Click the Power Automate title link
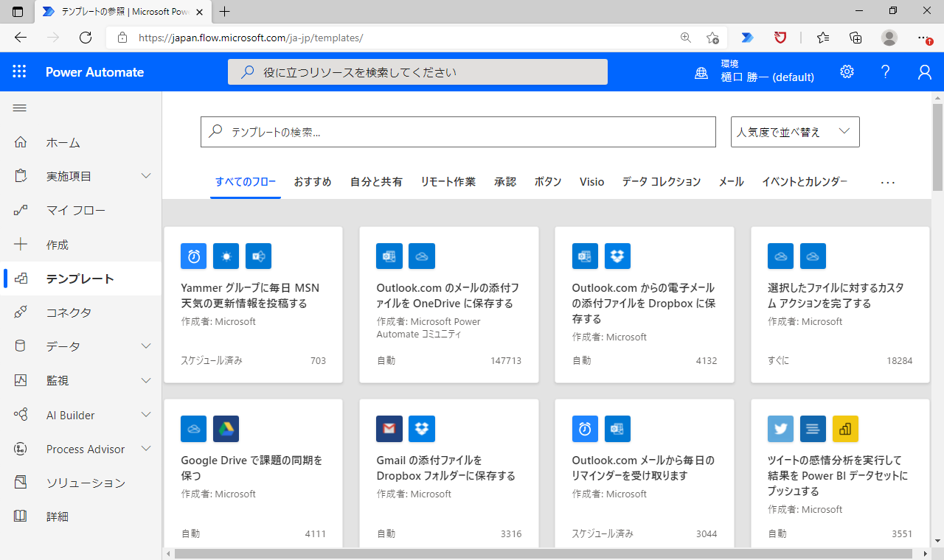Image resolution: width=944 pixels, height=560 pixels. point(94,72)
